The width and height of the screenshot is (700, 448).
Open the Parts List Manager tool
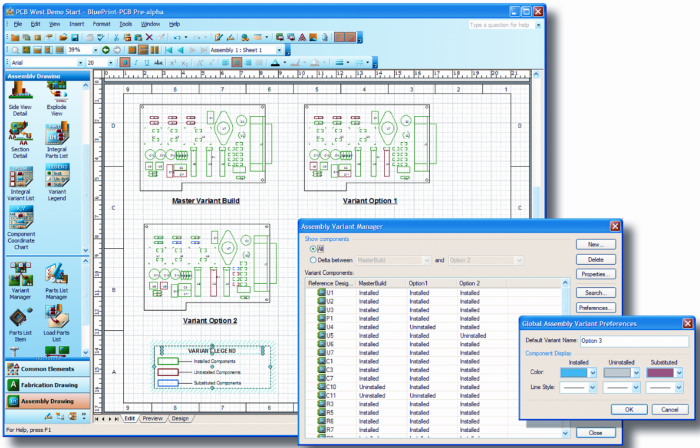pyautogui.click(x=57, y=281)
